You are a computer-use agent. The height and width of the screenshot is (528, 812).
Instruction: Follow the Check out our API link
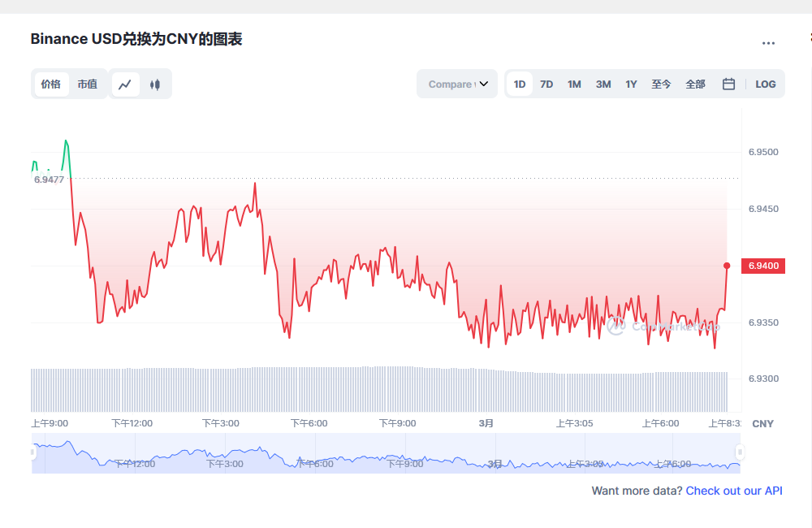tap(734, 491)
